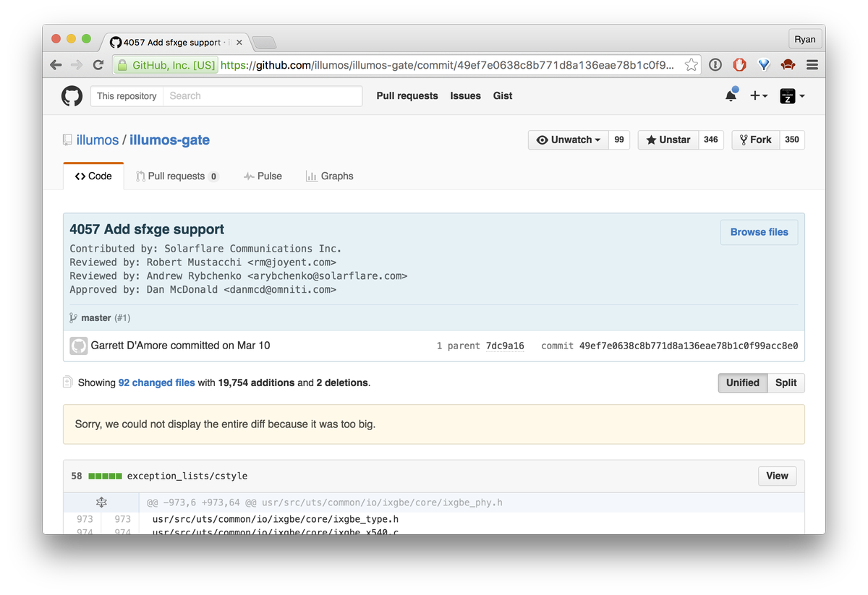This screenshot has width=868, height=595.
Task: Open Chrome hamburger menu
Action: tap(812, 65)
